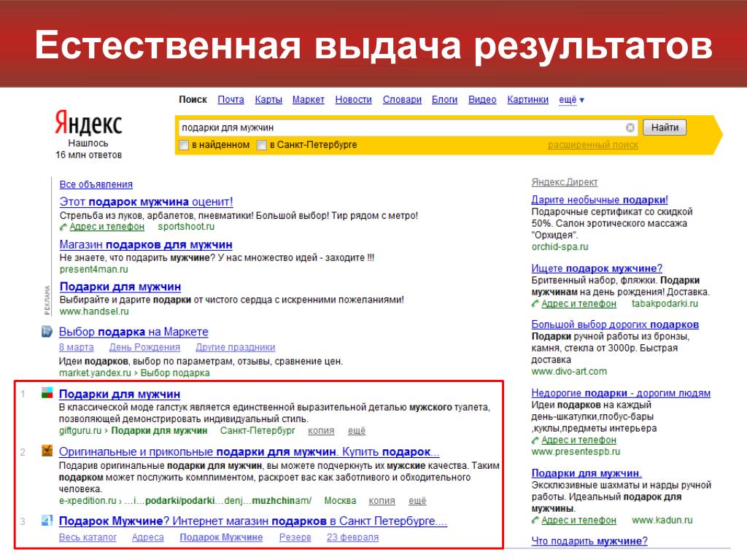The width and height of the screenshot is (747, 560).
Task: Click 'День Рождения' sublink
Action: pyautogui.click(x=145, y=347)
